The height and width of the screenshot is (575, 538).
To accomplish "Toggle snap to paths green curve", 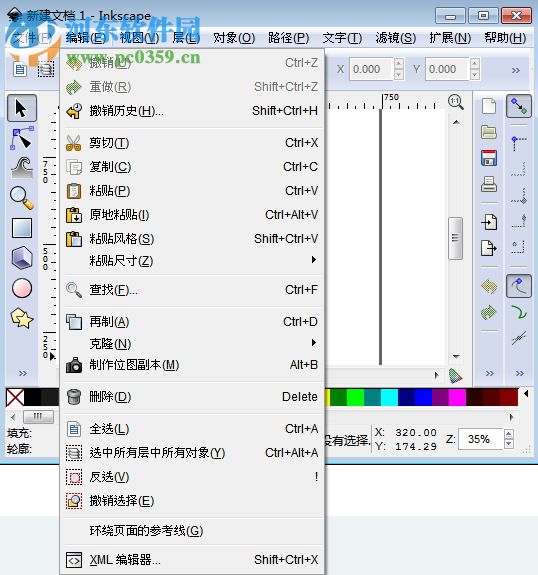I will (519, 312).
